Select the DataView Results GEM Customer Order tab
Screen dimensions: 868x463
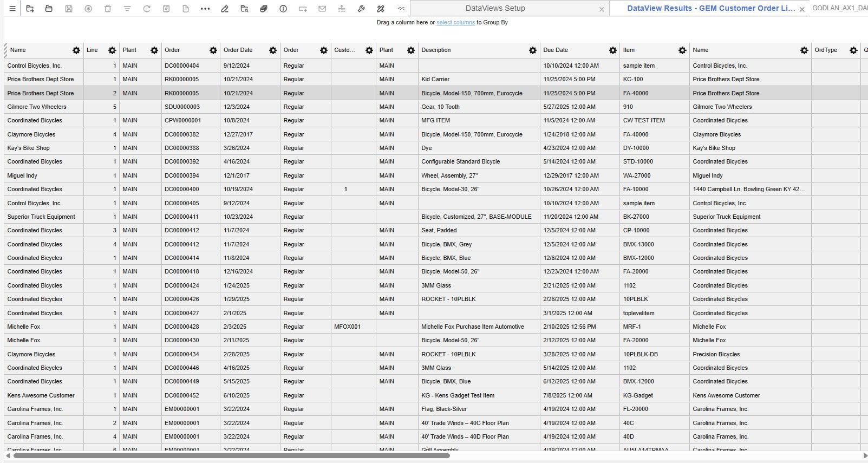tap(710, 9)
